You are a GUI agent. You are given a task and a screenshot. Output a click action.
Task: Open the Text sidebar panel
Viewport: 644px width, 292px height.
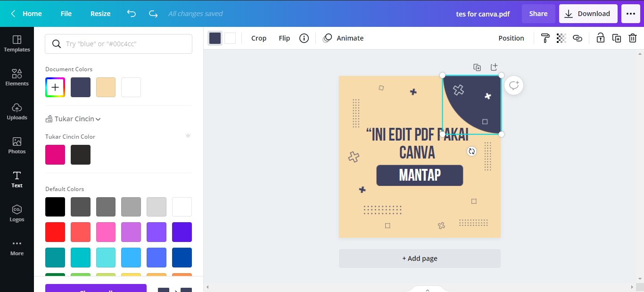click(17, 179)
